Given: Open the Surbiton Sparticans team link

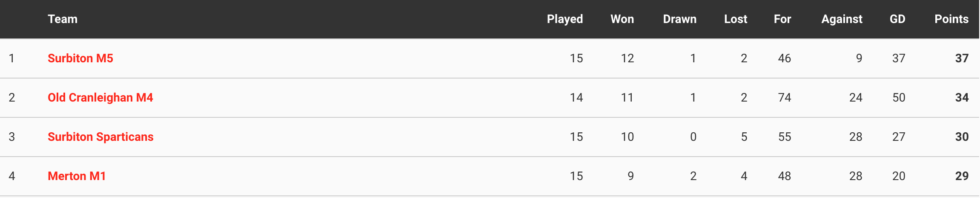Looking at the screenshot, I should [x=100, y=137].
